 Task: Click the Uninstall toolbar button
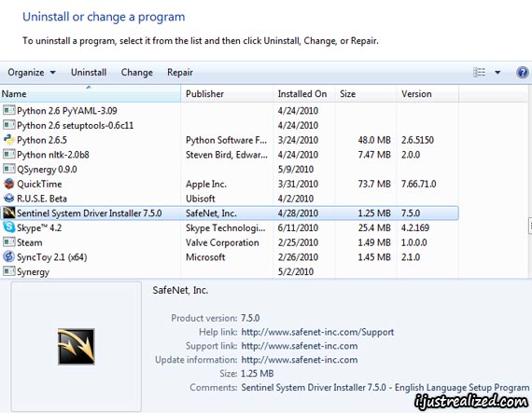pos(89,72)
